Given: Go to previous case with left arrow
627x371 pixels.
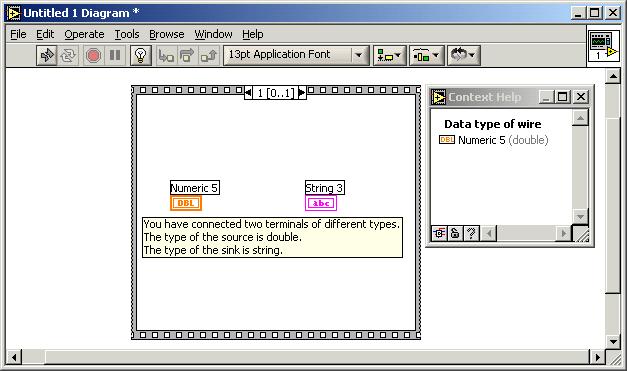Looking at the screenshot, I should click(x=248, y=93).
